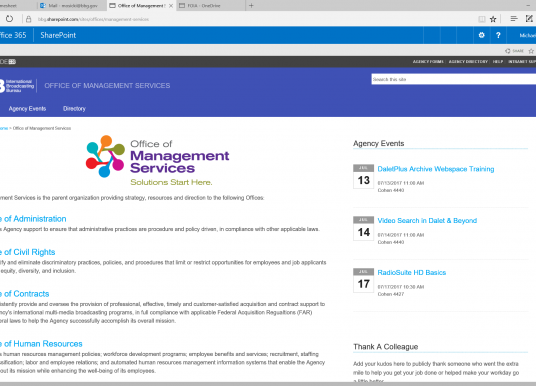Image resolution: width=536 pixels, height=386 pixels.
Task: Open SharePoint settings gear
Action: pos(482,35)
